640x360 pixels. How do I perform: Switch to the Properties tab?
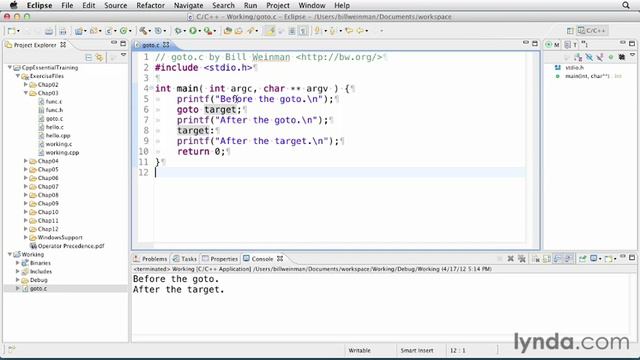click(x=220, y=259)
